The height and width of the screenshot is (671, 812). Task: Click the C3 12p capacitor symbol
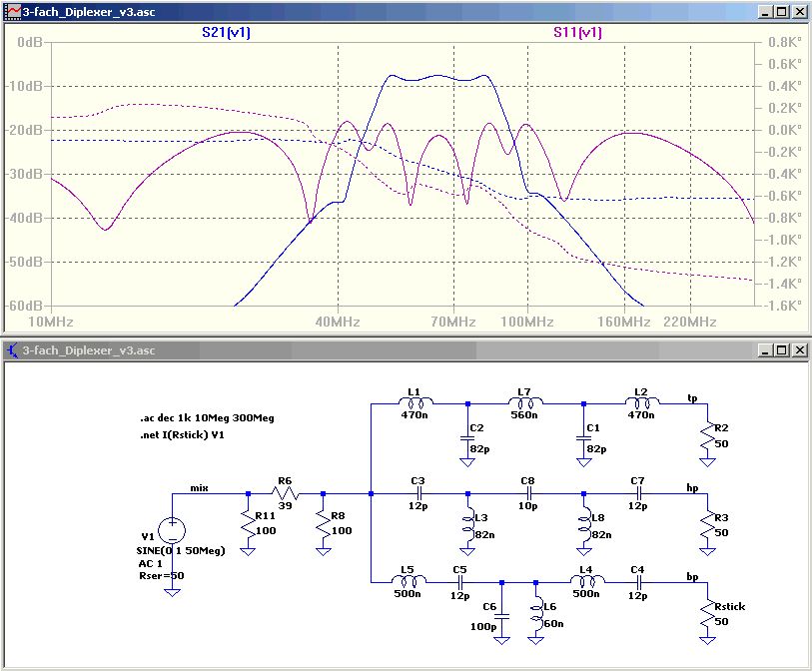coord(418,493)
